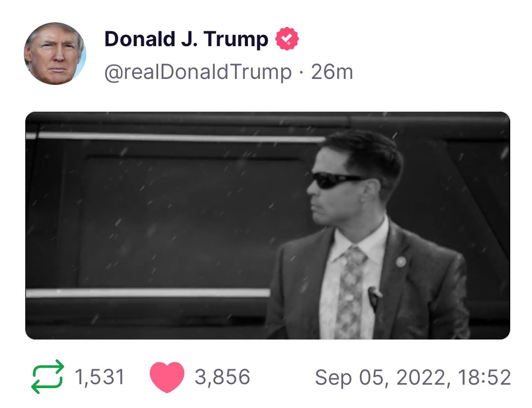
Task: Open the Donald J. Trump display name
Action: point(186,39)
